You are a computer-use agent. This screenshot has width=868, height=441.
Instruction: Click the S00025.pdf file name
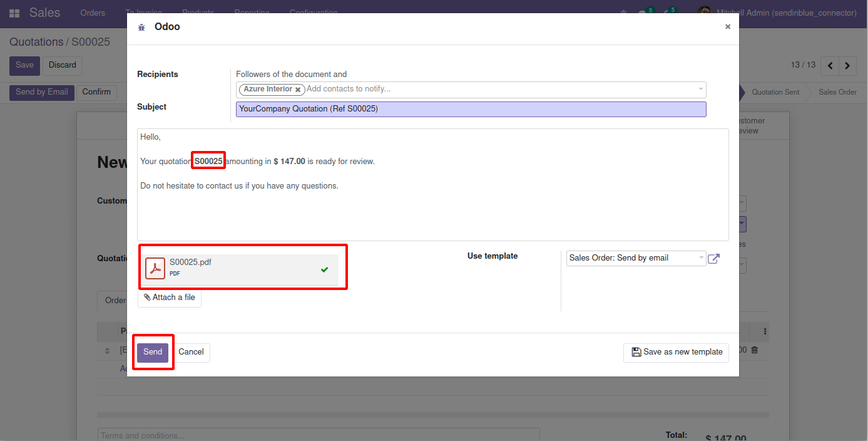[x=190, y=262]
